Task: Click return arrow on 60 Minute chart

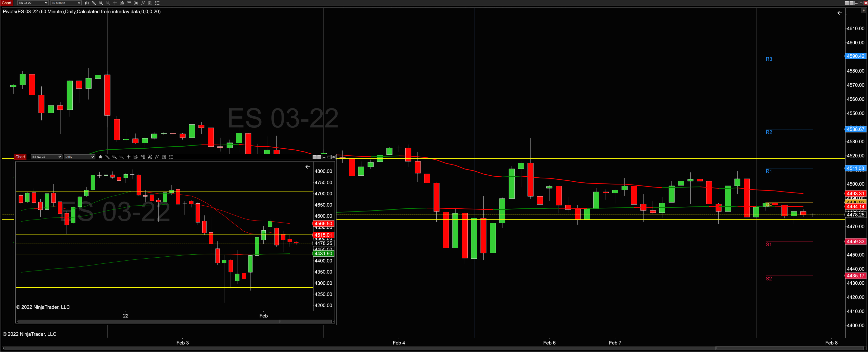Action: click(x=839, y=13)
